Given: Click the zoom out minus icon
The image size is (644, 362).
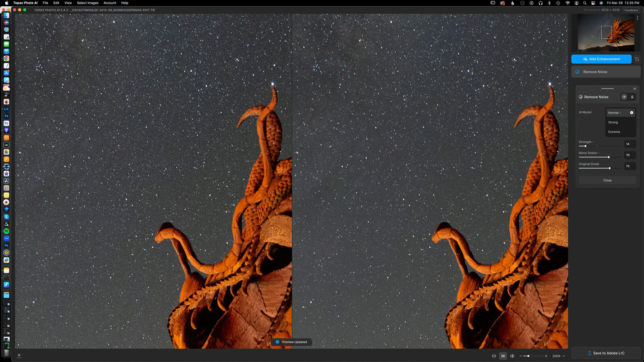Looking at the screenshot, I should click(521, 356).
